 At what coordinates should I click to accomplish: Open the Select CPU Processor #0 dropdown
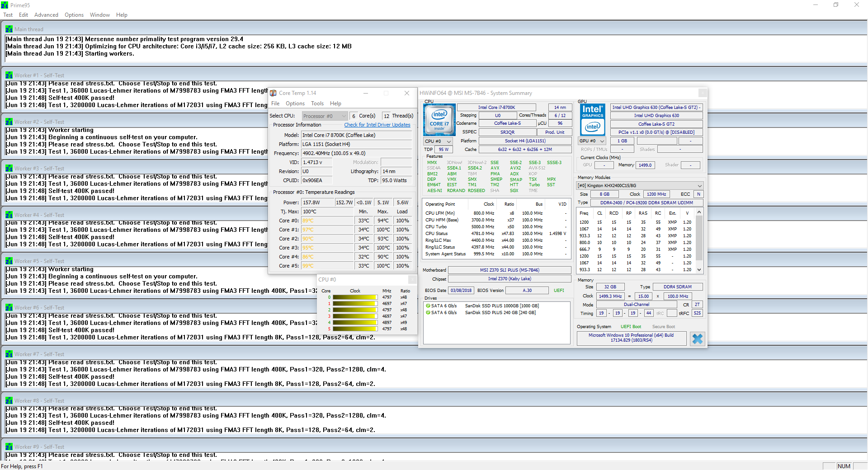coord(325,116)
